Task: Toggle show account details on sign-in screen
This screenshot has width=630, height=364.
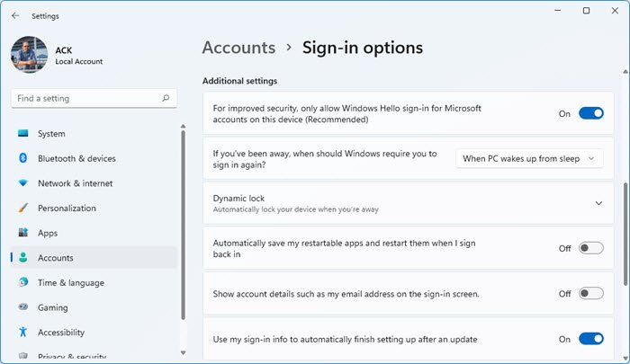Action: (x=590, y=293)
